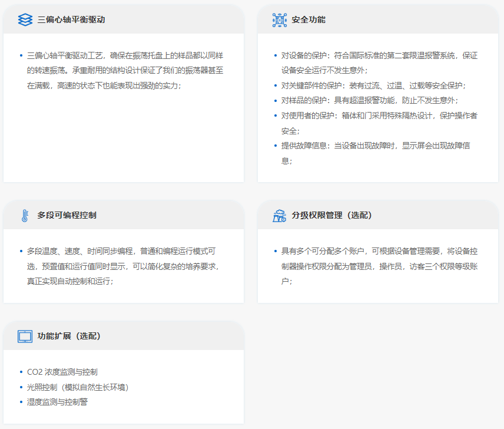Image resolution: width=504 pixels, height=429 pixels.
Task: Select the 安全功能 card heading
Action: (x=309, y=19)
